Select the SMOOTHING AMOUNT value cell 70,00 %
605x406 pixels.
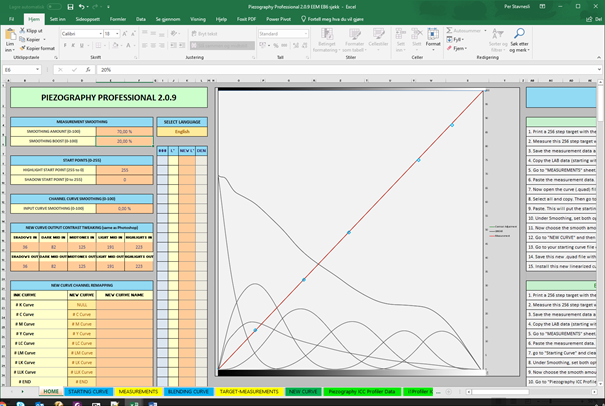(x=124, y=131)
